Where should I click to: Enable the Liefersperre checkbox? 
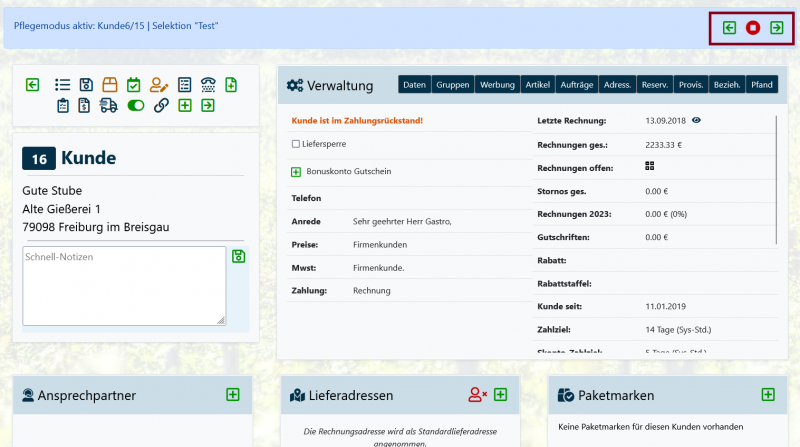[296, 144]
